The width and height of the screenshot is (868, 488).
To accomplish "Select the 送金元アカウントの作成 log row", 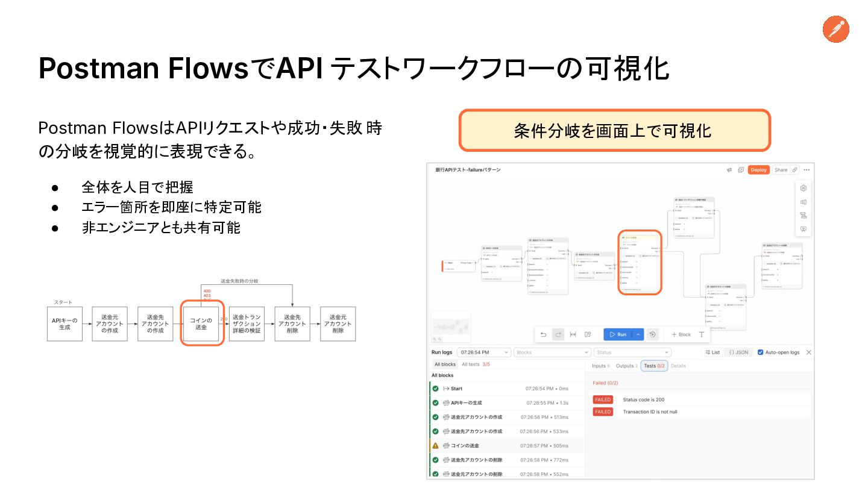I will 507,417.
